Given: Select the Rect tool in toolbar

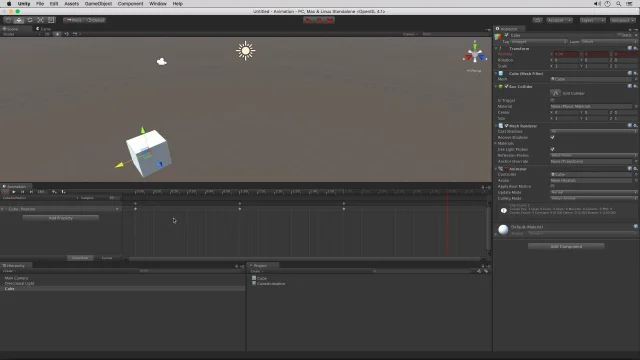Looking at the screenshot, I should [51, 20].
